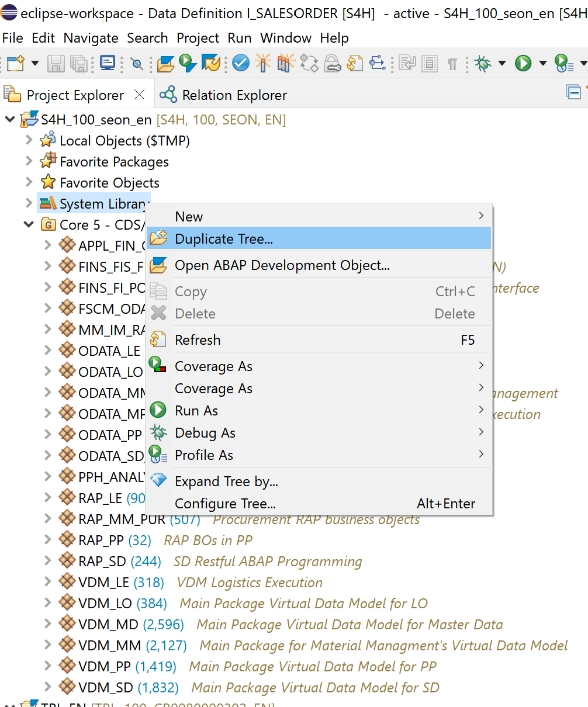Expand the VDM_SD package node
The width and height of the screenshot is (588, 707).
[x=47, y=687]
